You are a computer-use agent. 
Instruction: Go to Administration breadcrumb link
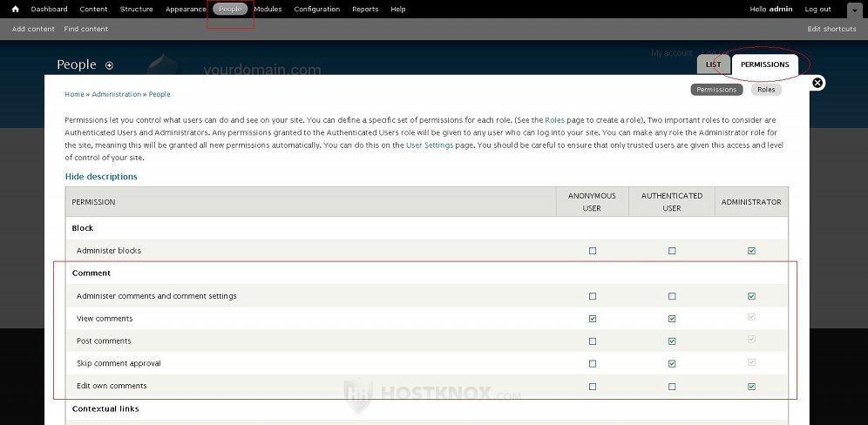[116, 95]
